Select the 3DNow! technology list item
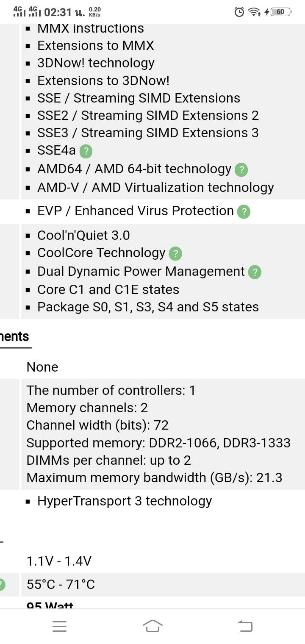This screenshot has width=305, height=644. (96, 63)
